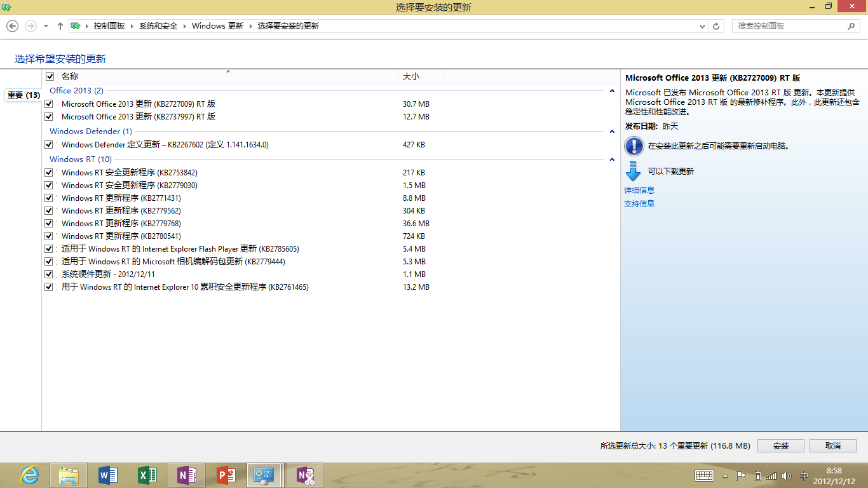Expand the breadcrumb arrow after 系统和安全
The image size is (868, 488).
(x=185, y=26)
